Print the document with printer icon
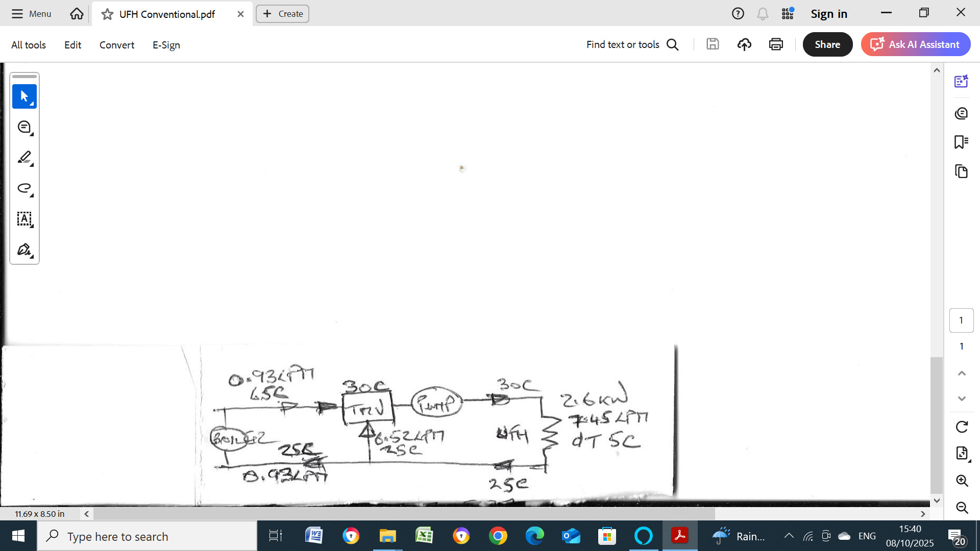 click(x=776, y=44)
